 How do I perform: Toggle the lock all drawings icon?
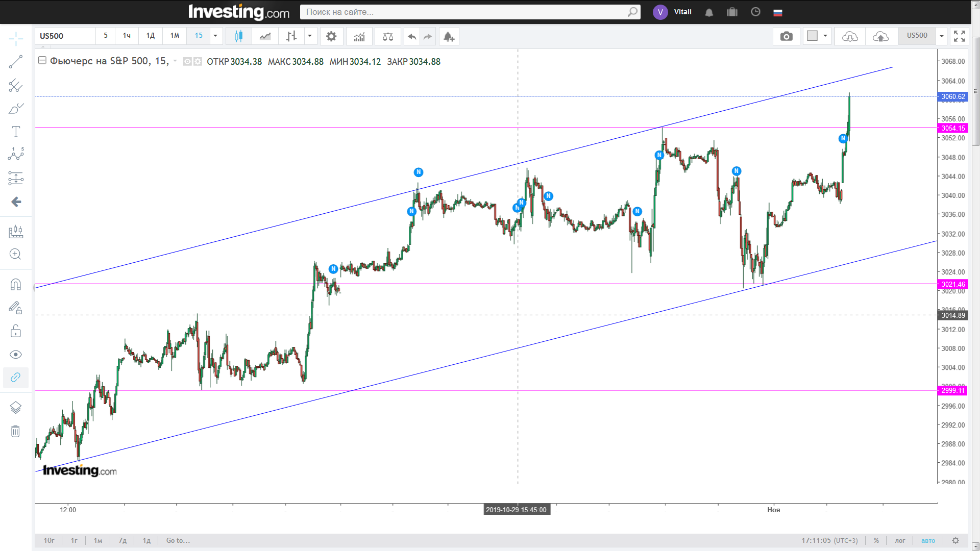pos(16,331)
